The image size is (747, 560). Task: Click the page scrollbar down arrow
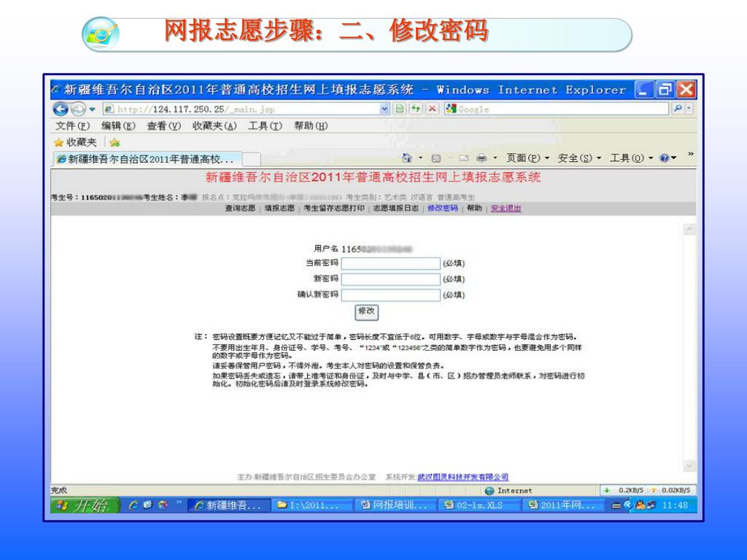coord(689,465)
